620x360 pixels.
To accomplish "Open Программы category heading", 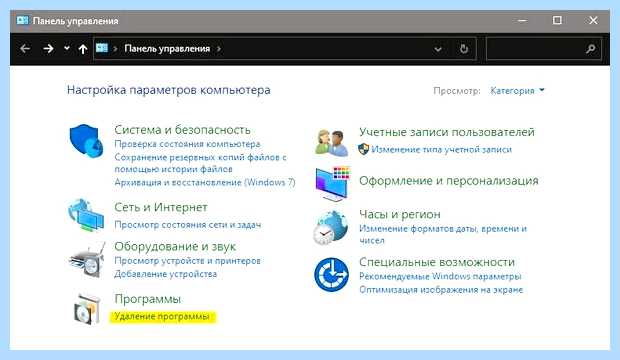I will 147,299.
